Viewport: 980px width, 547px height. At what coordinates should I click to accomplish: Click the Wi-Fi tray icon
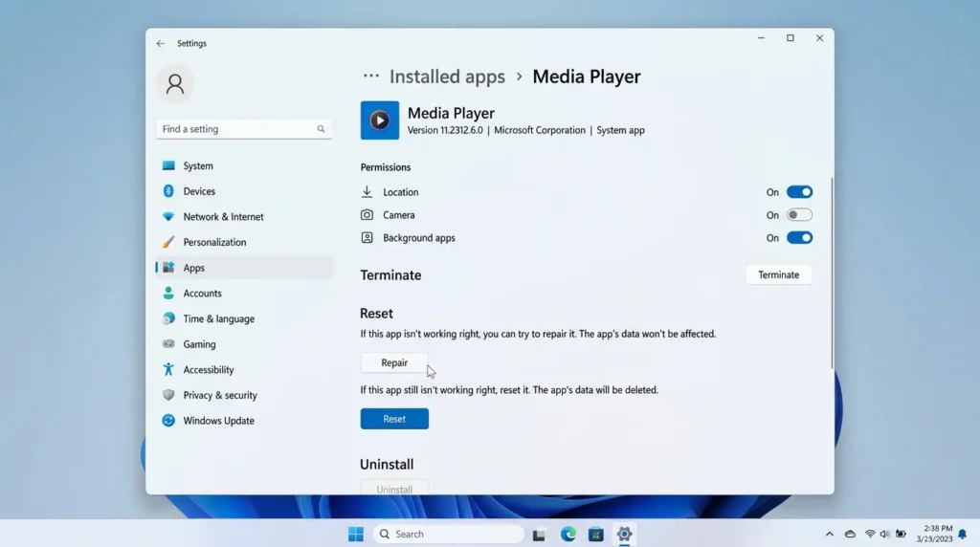pyautogui.click(x=870, y=535)
